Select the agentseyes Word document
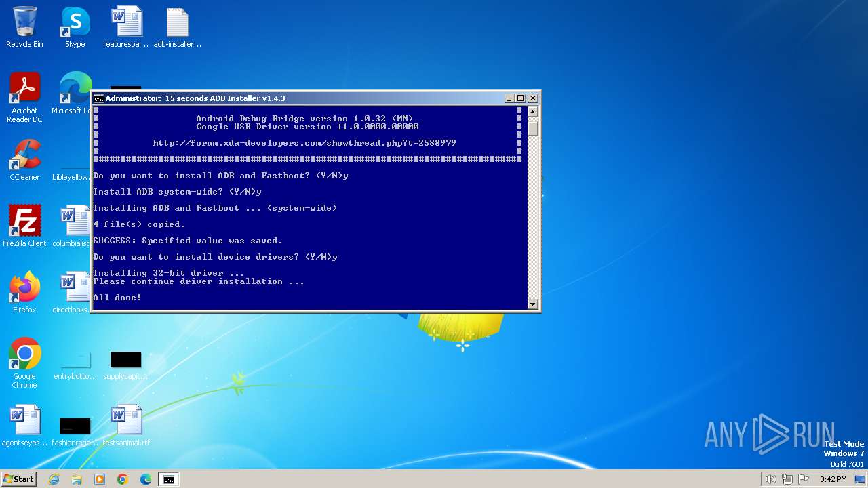Viewport: 868px width, 488px height. (x=24, y=425)
